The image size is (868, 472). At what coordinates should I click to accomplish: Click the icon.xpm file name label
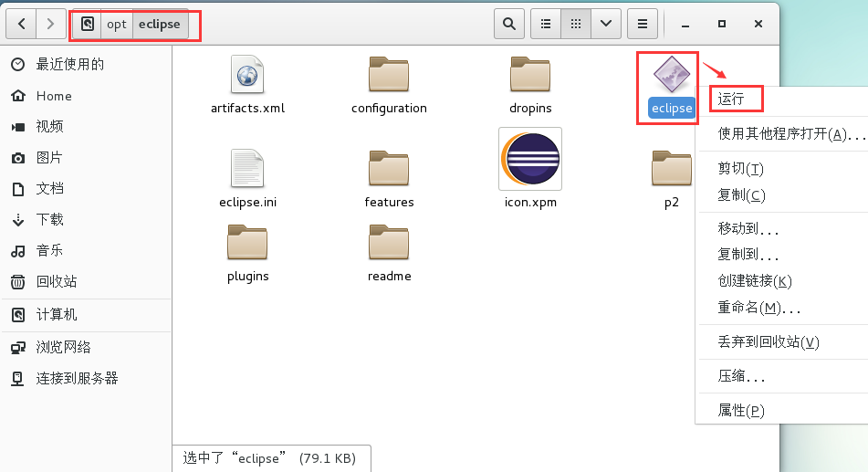tap(530, 202)
